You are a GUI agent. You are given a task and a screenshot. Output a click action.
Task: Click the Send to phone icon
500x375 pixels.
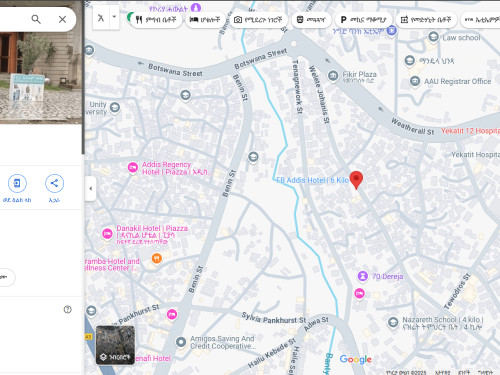[x=17, y=183]
